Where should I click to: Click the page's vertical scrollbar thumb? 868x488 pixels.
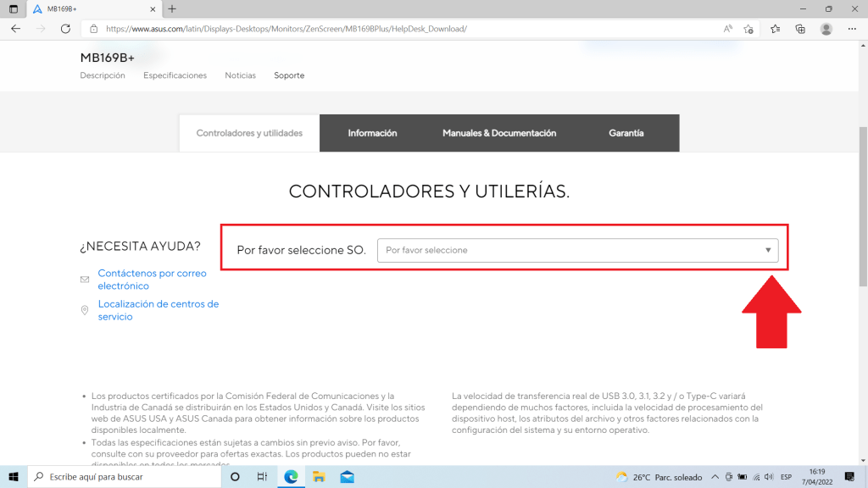[863, 203]
